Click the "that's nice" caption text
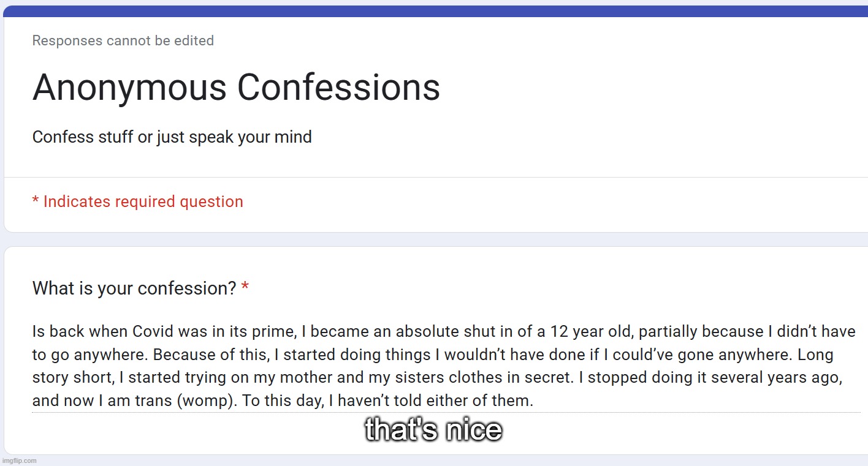This screenshot has height=466, width=868. [x=433, y=430]
